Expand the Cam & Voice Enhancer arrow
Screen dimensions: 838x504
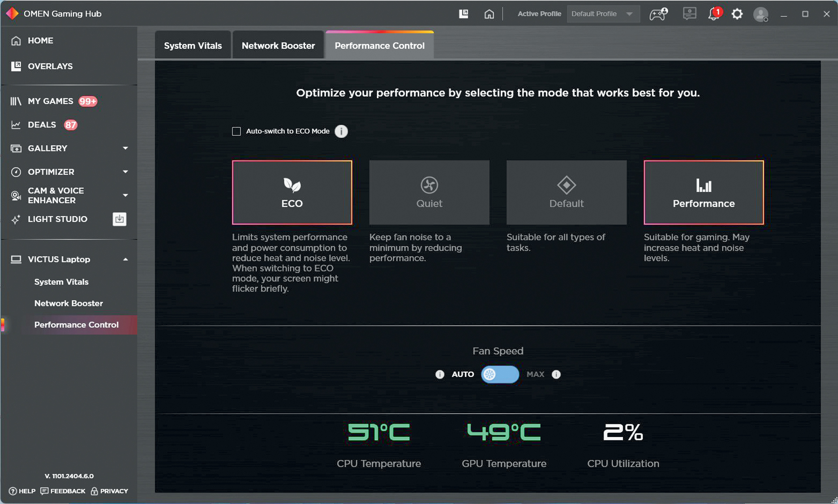[125, 195]
